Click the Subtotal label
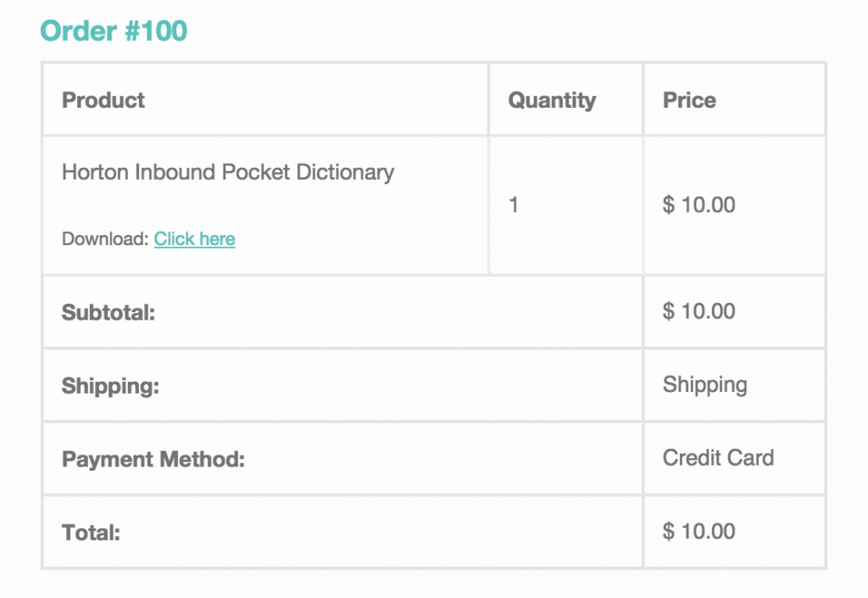 click(x=108, y=312)
